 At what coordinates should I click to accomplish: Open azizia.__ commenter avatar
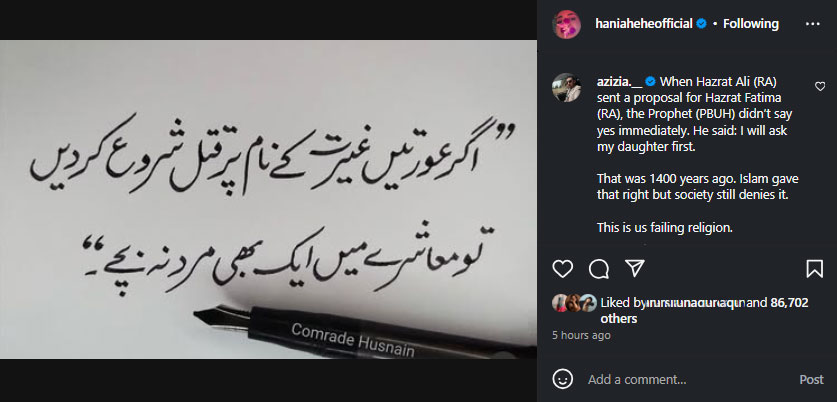point(566,87)
